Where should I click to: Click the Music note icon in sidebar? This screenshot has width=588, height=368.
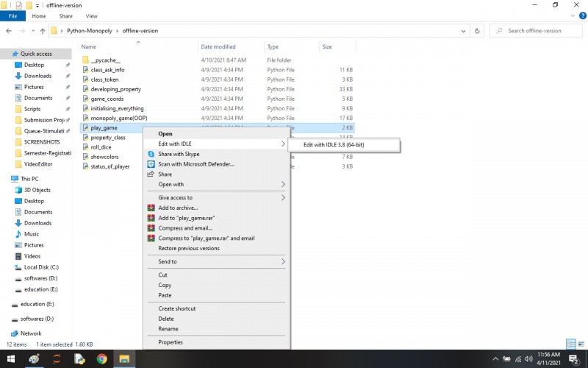point(18,234)
